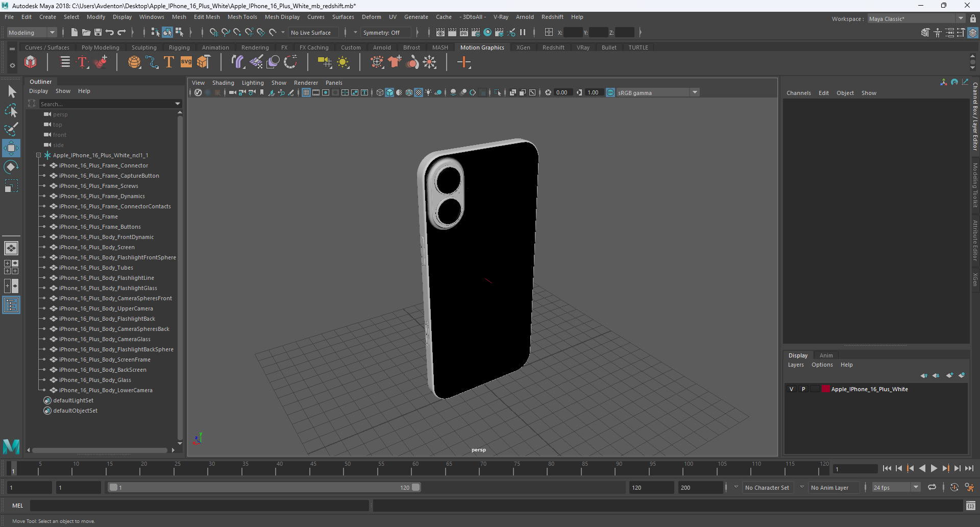The height and width of the screenshot is (527, 980).
Task: Click Go to Start of playback range
Action: [x=887, y=468]
